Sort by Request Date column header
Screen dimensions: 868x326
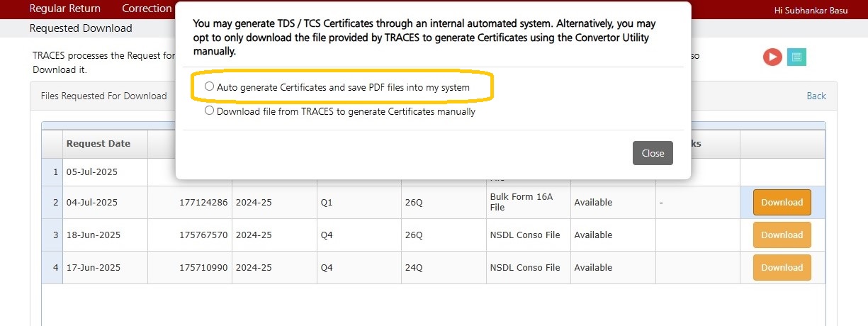coord(98,143)
